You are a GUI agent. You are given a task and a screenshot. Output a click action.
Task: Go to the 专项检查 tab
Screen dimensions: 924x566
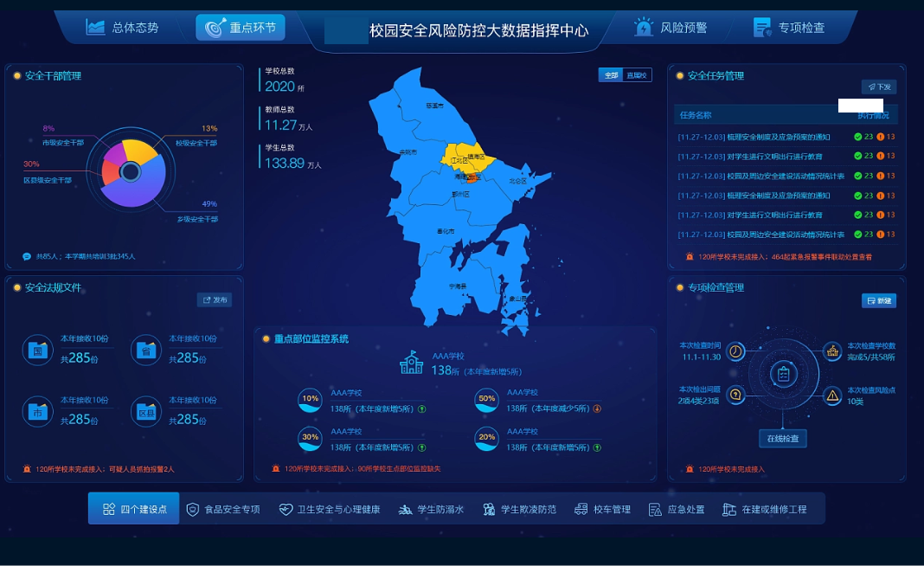[x=789, y=27]
